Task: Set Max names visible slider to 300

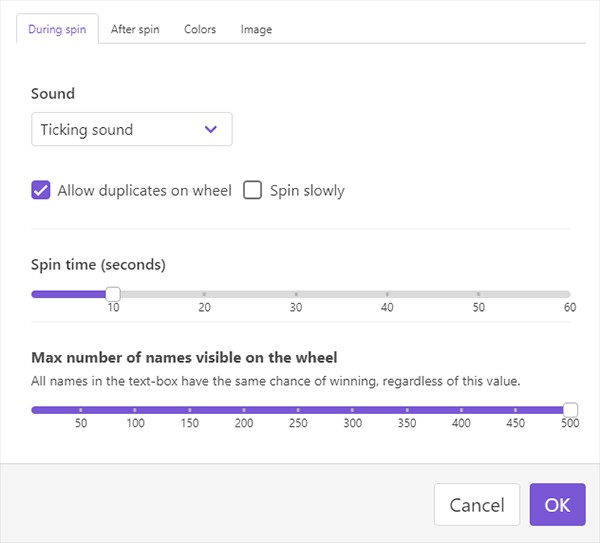Action: (352, 410)
